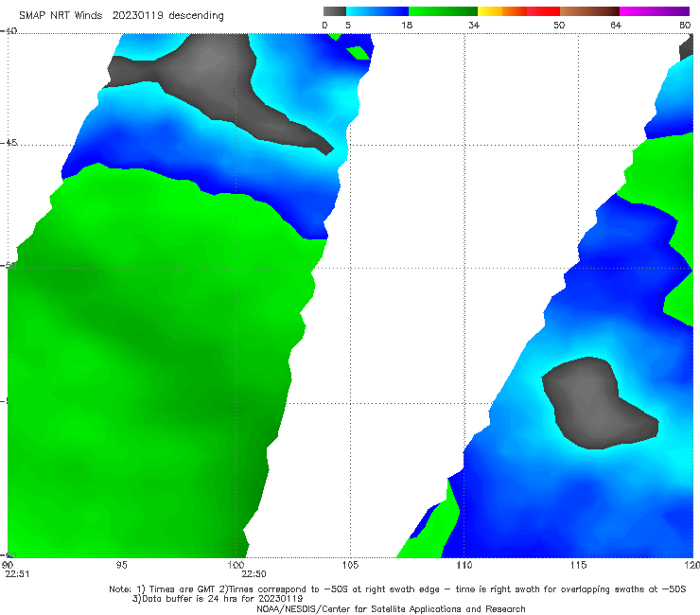
Task: Click the green segment of the color scale
Action: click(443, 11)
